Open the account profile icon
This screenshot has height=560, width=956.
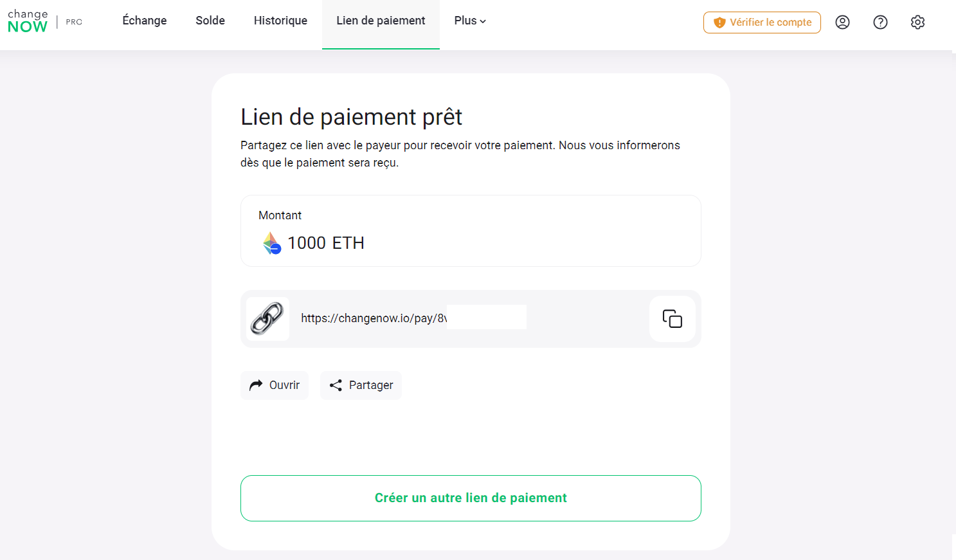click(x=842, y=22)
